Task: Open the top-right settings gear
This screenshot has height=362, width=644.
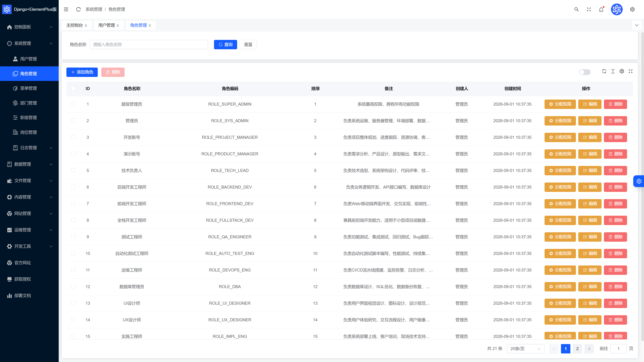Action: click(x=632, y=9)
